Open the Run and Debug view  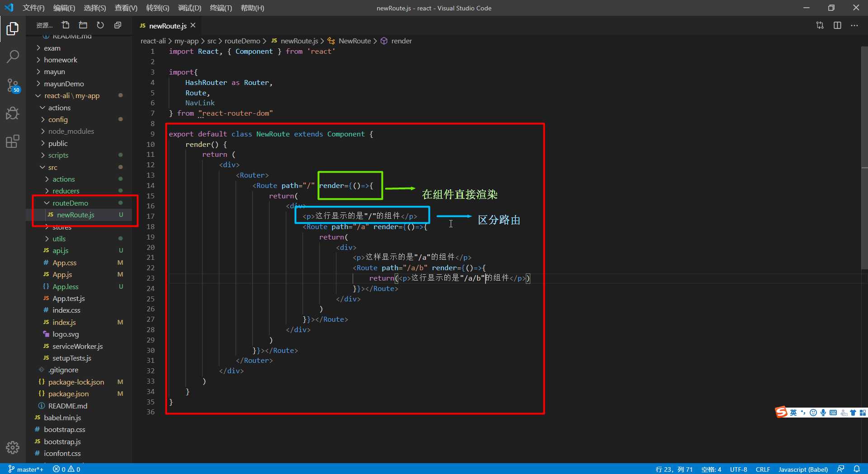coord(13,113)
